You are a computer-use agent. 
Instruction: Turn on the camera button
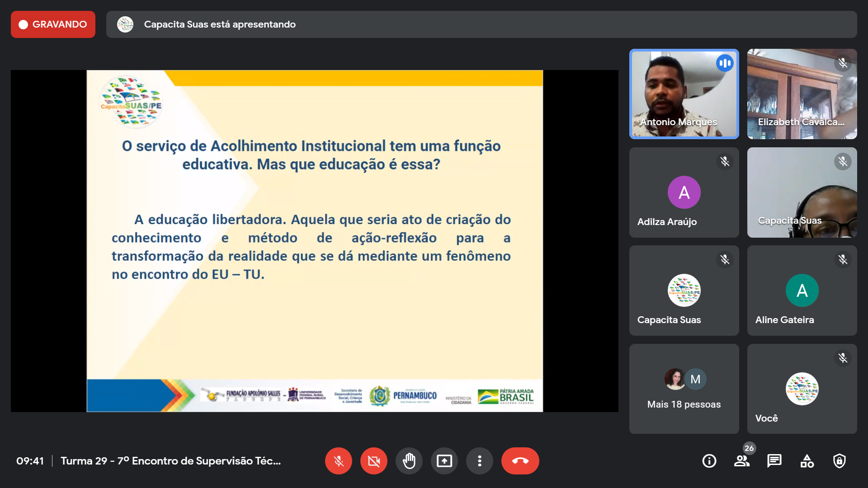pos(373,461)
